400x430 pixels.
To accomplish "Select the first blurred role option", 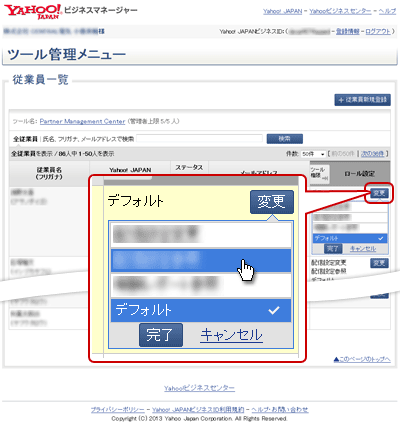I will click(201, 235).
